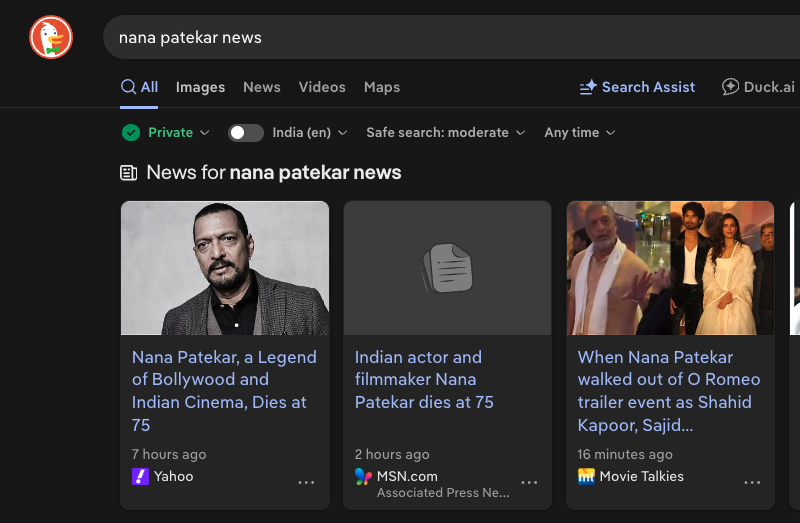Open News for nana patekar news heading

(273, 172)
